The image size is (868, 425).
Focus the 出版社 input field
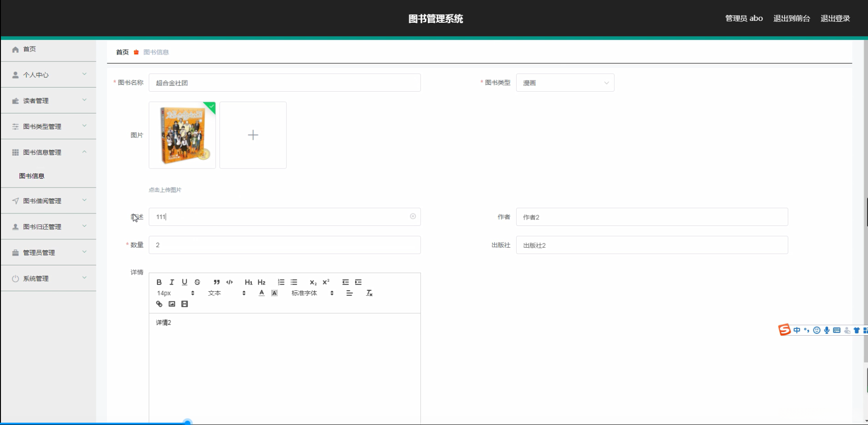[652, 245]
